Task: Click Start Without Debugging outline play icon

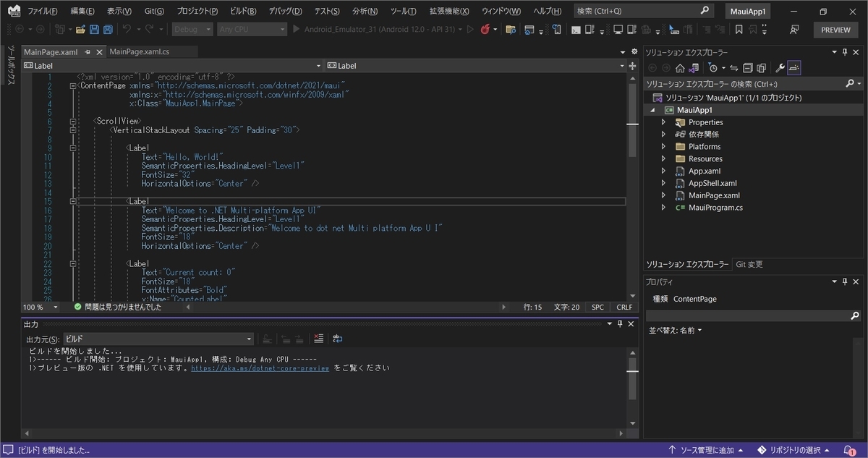Action: pos(470,30)
